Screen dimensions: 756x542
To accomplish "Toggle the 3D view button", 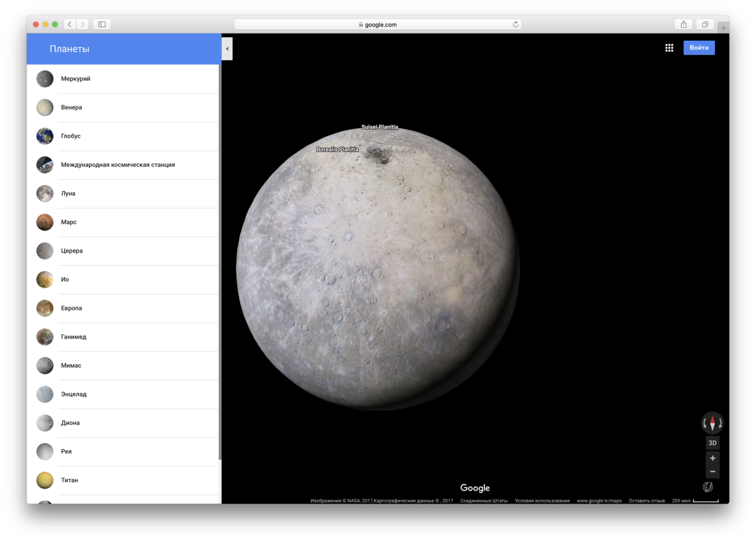I will [x=712, y=443].
